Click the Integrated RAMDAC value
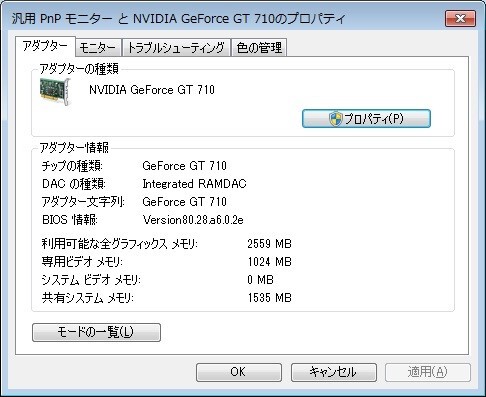Viewport: 486px width, 397px height. (194, 184)
